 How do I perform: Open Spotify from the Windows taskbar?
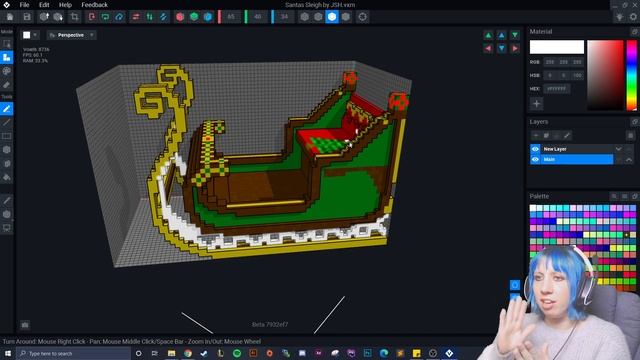click(x=237, y=353)
